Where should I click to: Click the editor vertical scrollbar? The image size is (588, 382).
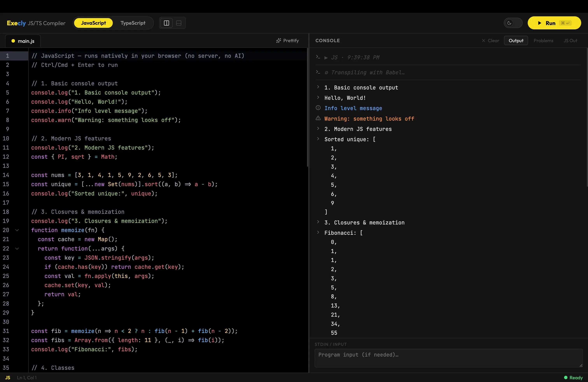coord(308,107)
